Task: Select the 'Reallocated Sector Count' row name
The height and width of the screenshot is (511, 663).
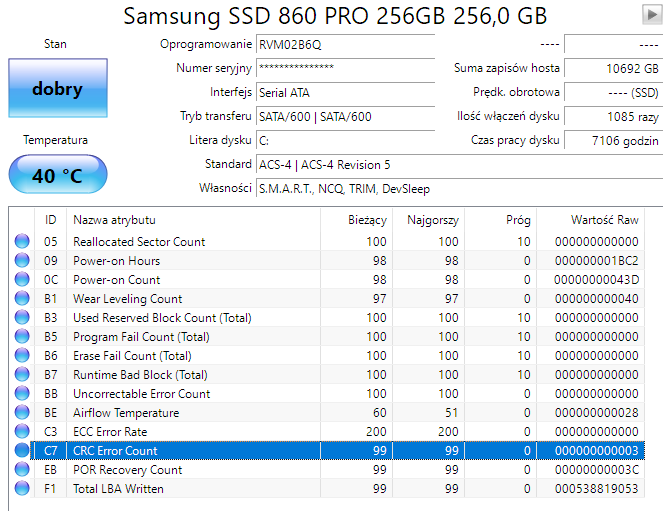Action: tap(139, 242)
